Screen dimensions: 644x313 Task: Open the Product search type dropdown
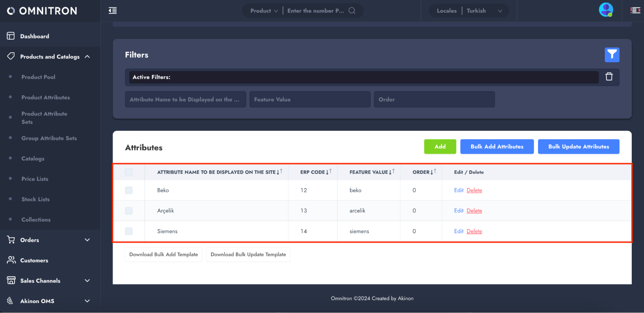tap(264, 11)
